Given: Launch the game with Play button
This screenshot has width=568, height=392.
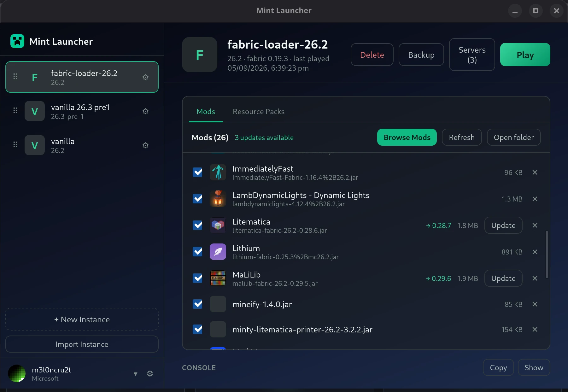Looking at the screenshot, I should point(525,55).
